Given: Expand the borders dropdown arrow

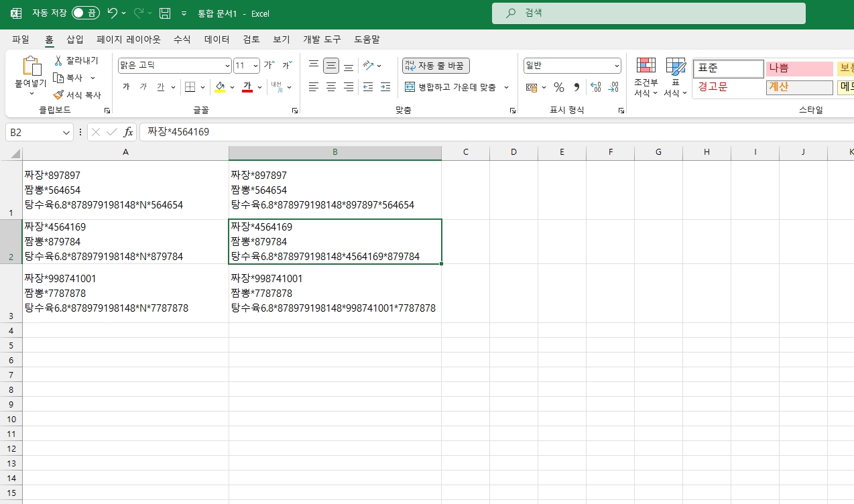Looking at the screenshot, I should coord(203,87).
